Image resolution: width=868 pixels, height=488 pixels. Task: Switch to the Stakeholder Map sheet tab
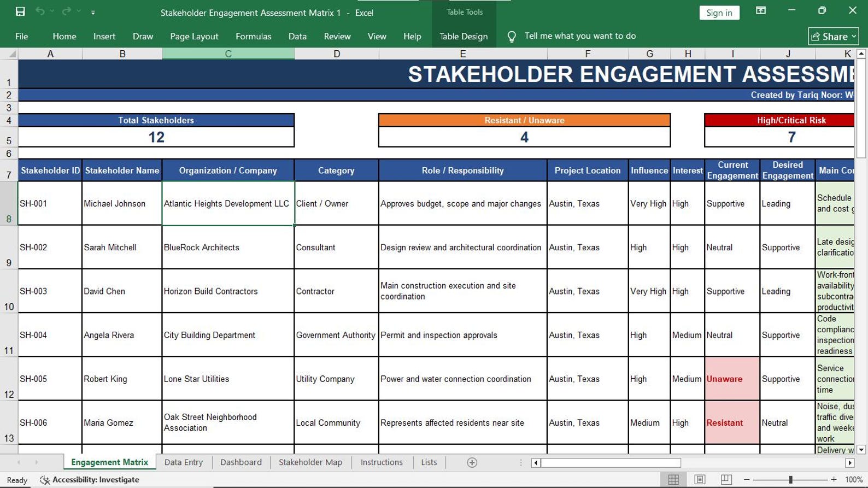coord(310,462)
